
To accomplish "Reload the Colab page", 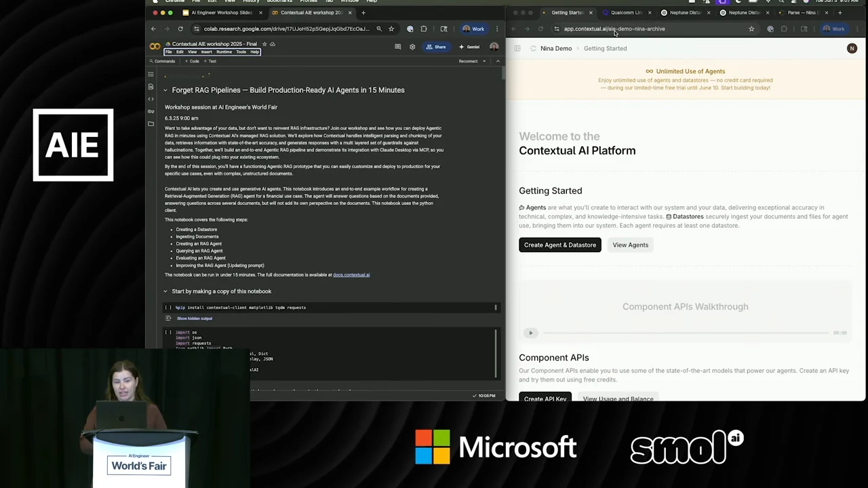I will click(x=180, y=28).
